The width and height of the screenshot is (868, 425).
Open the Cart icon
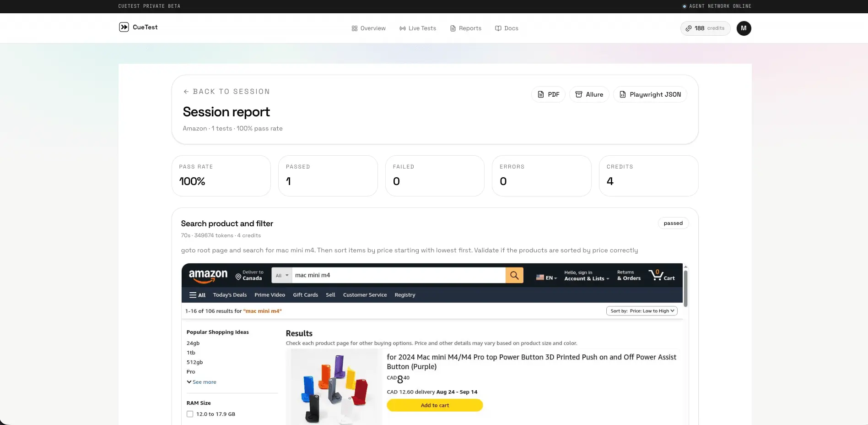coord(662,275)
